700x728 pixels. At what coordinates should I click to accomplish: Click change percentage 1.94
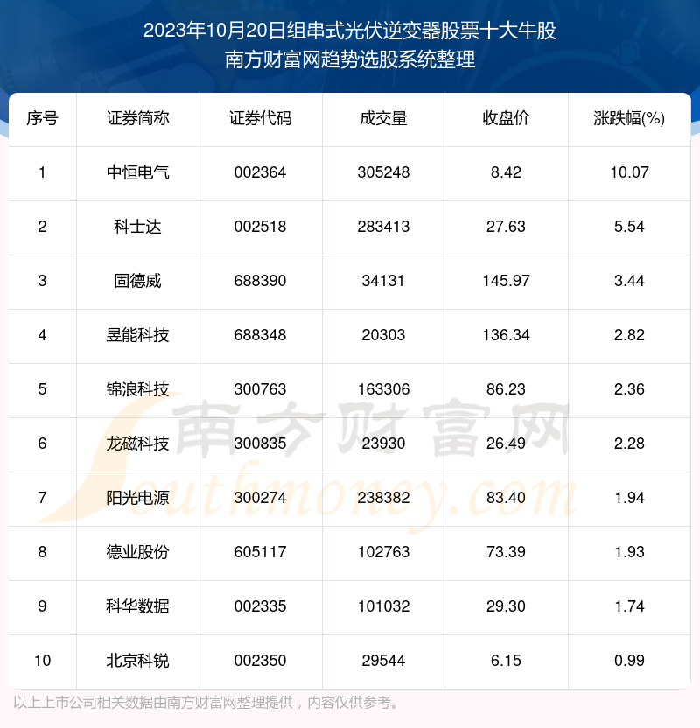[629, 498]
